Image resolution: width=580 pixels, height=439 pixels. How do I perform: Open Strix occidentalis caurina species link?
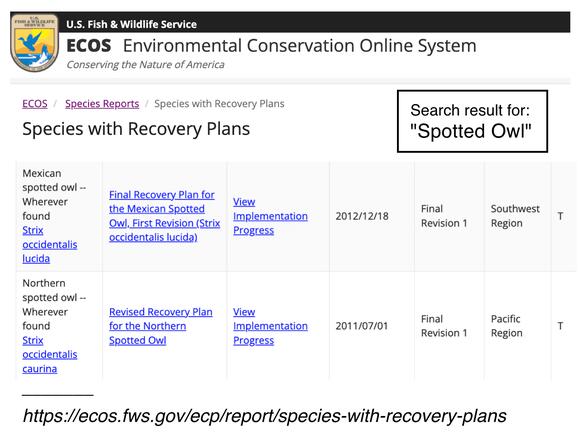click(50, 354)
